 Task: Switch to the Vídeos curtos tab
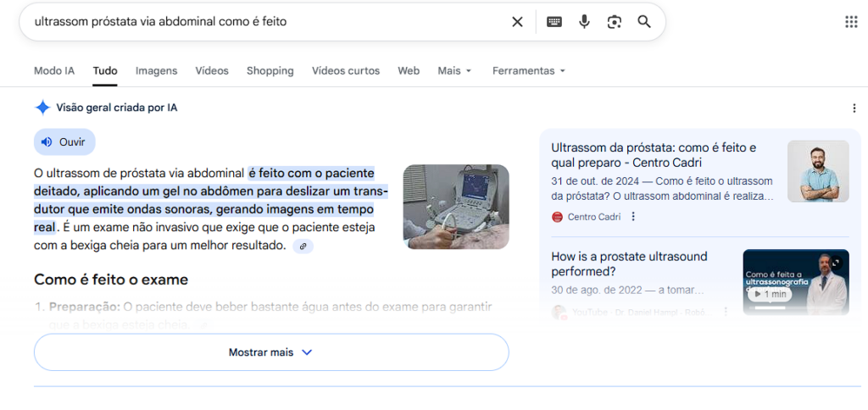point(345,71)
